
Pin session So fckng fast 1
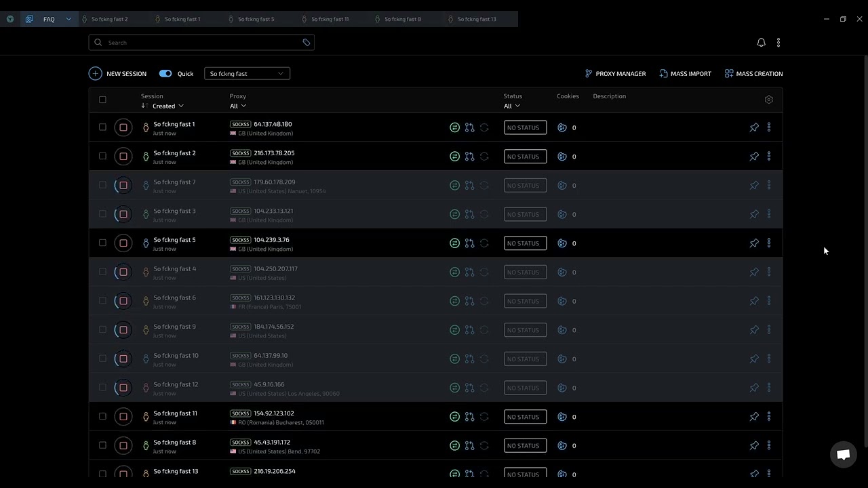[x=754, y=127]
